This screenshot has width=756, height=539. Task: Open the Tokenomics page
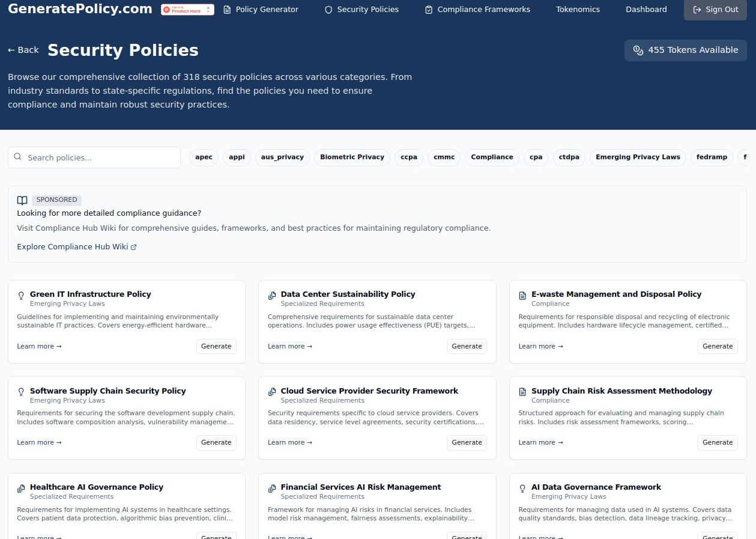(578, 10)
